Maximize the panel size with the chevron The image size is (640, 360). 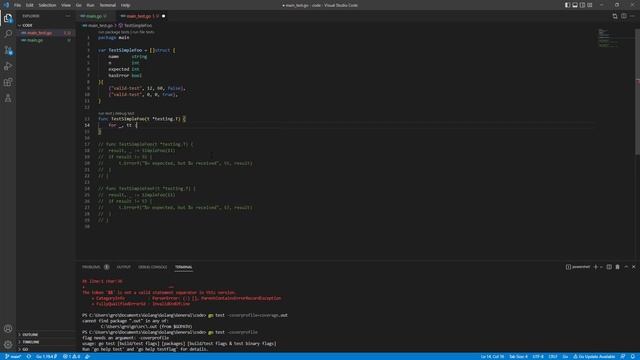coord(626,267)
